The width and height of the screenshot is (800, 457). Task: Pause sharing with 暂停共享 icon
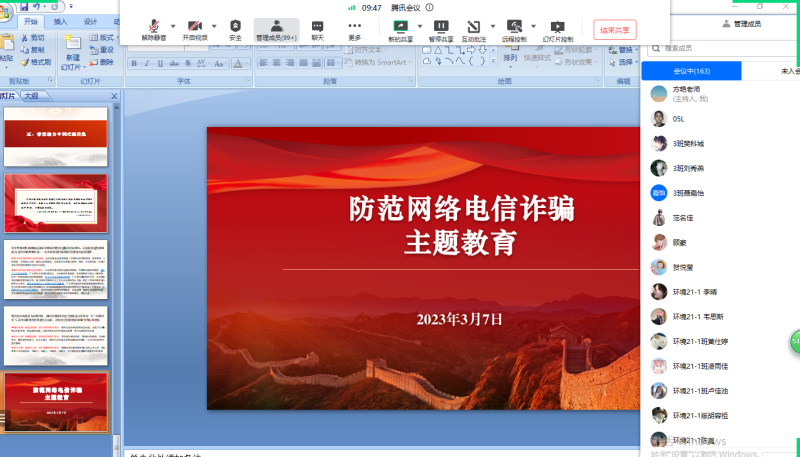coord(441,26)
